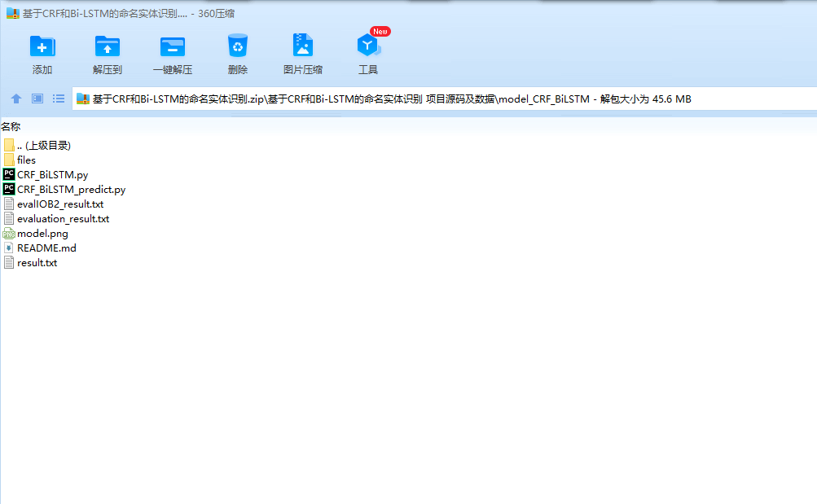Select the files folder icon

point(9,160)
